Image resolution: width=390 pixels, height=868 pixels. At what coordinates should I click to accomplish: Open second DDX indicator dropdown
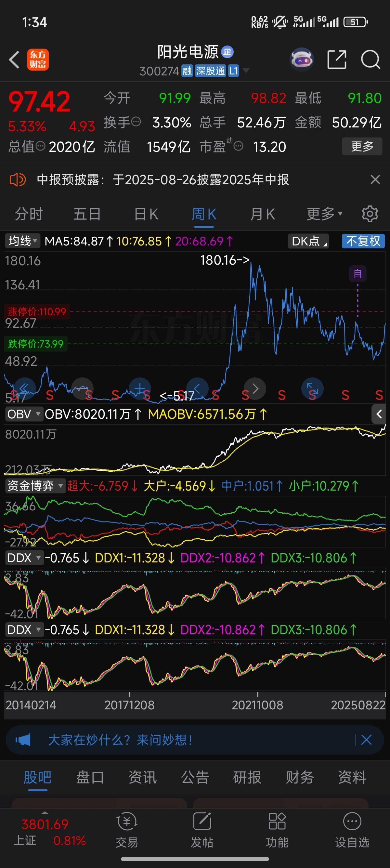pyautogui.click(x=24, y=630)
